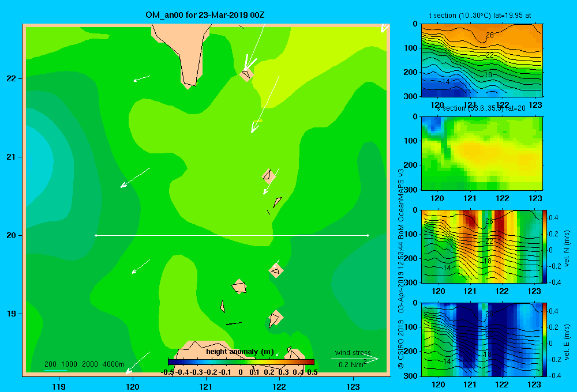Open the northward velocity section plot
The image size is (577, 392).
click(482, 246)
